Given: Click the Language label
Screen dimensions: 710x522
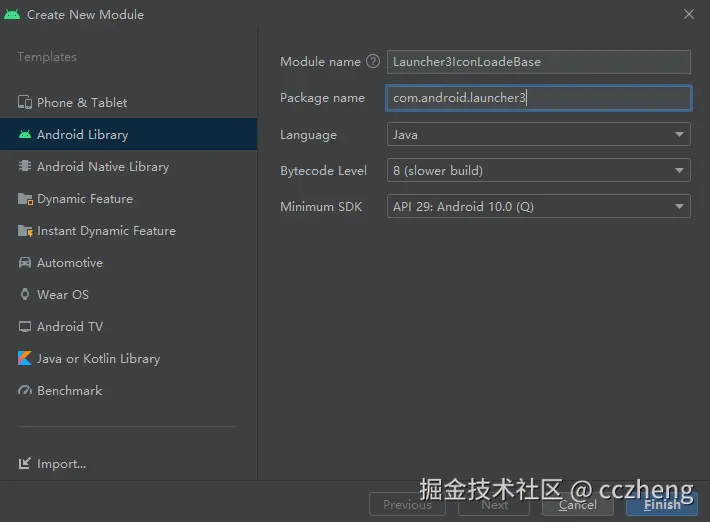Looking at the screenshot, I should coord(308,135).
